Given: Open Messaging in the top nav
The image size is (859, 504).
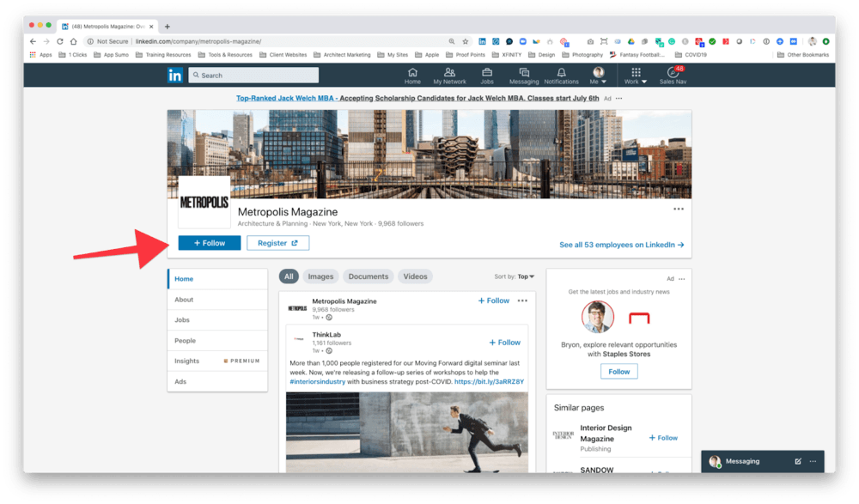Looking at the screenshot, I should coord(524,76).
